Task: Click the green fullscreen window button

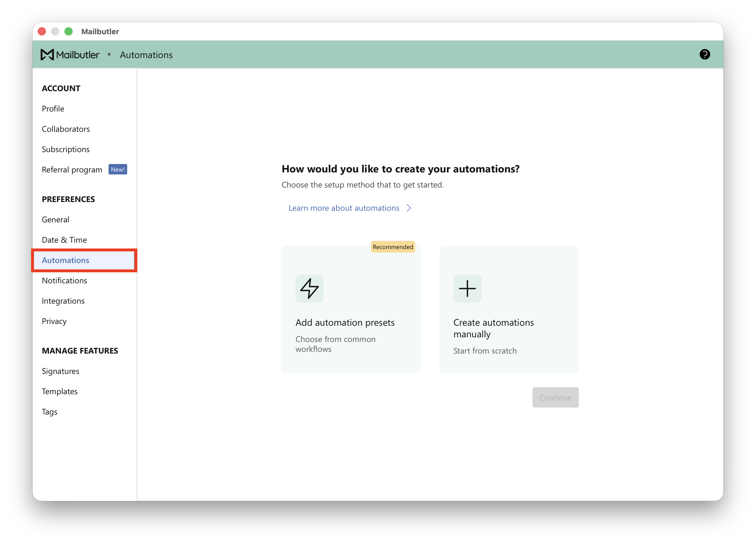Action: click(68, 31)
